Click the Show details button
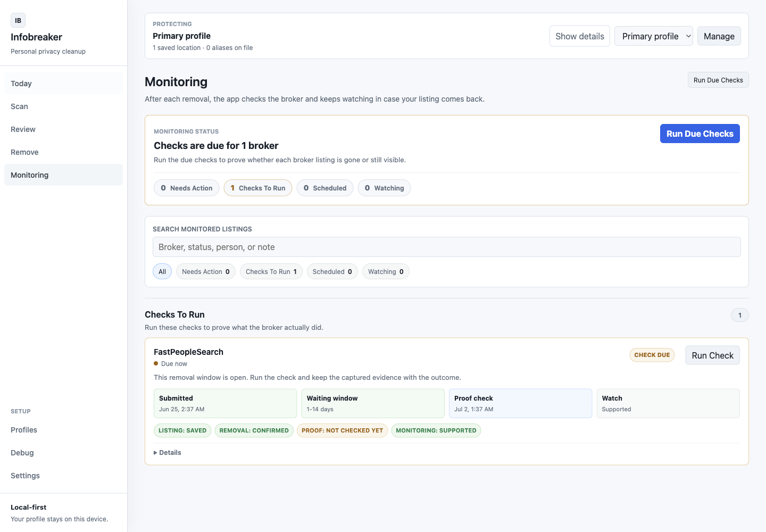766x532 pixels. [x=580, y=36]
